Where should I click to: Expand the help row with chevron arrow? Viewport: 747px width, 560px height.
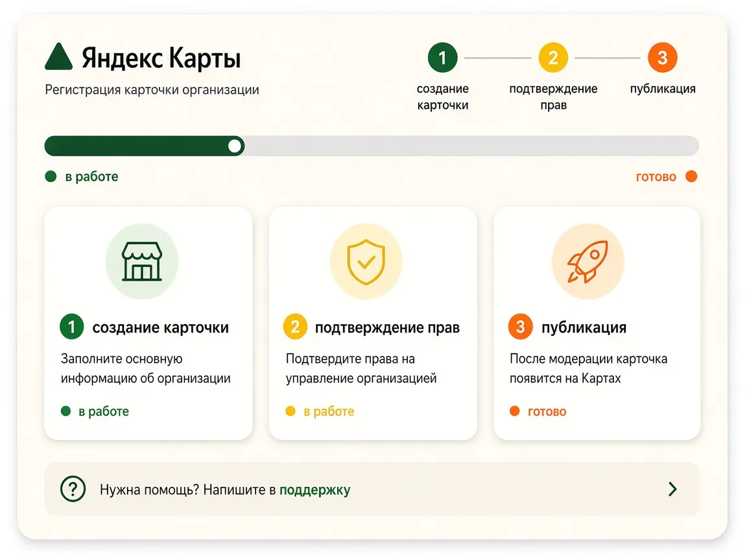coord(672,489)
